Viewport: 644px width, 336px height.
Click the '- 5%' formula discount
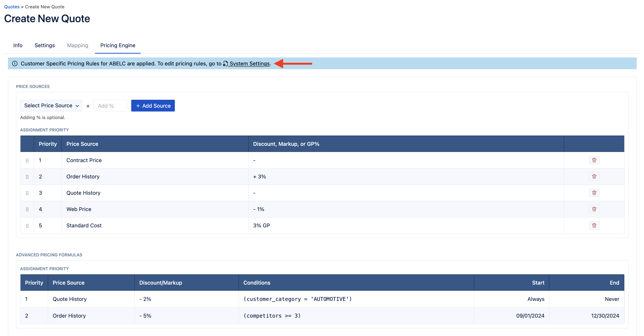(x=145, y=316)
